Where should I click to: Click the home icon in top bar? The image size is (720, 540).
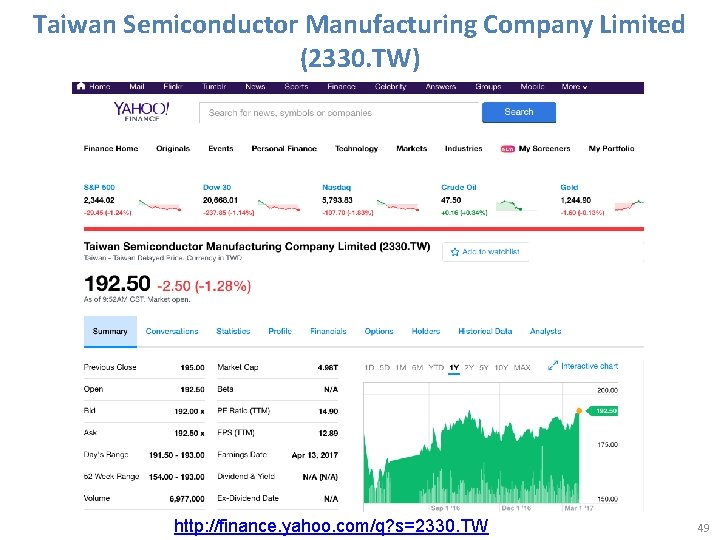coord(81,87)
